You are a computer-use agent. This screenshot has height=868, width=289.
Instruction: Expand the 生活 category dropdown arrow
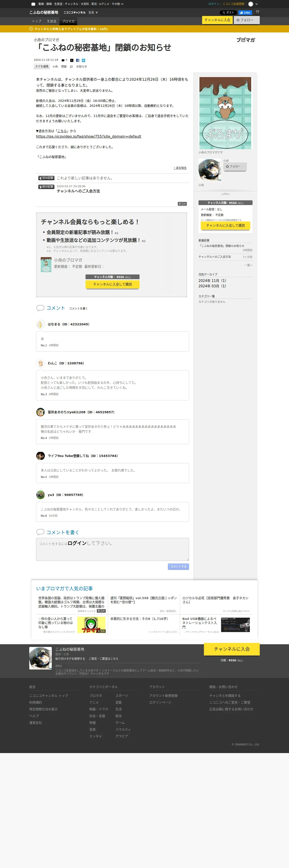[x=97, y=13]
